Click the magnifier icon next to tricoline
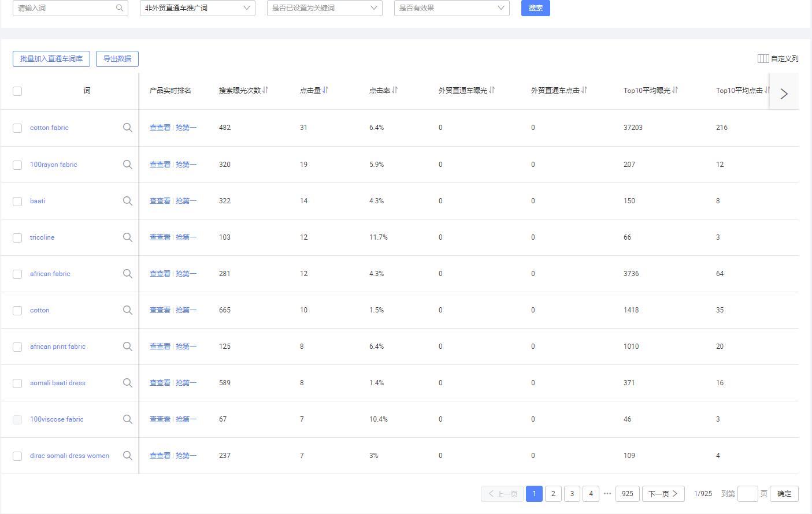Screen dimensions: 812x514 (x=127, y=237)
